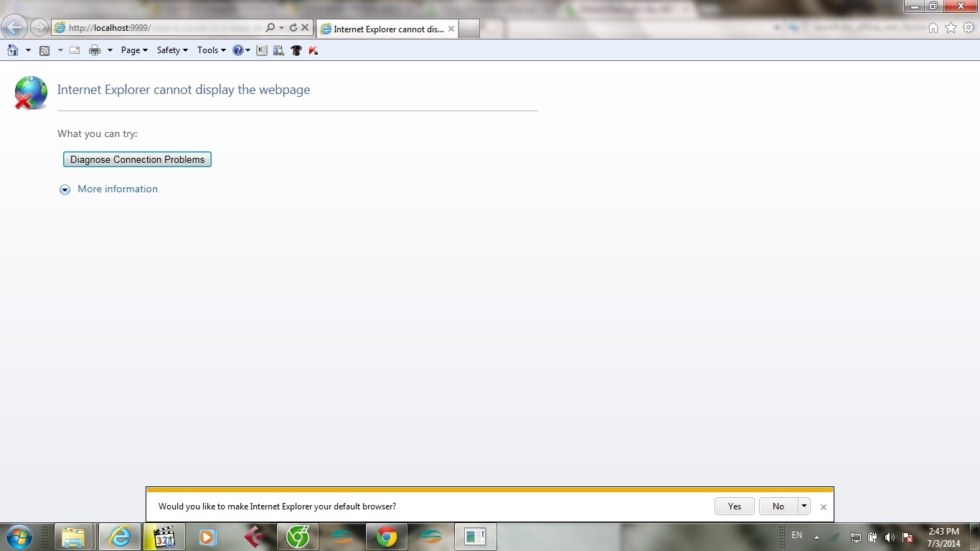Click the More information link text
980x551 pixels.
click(x=118, y=189)
